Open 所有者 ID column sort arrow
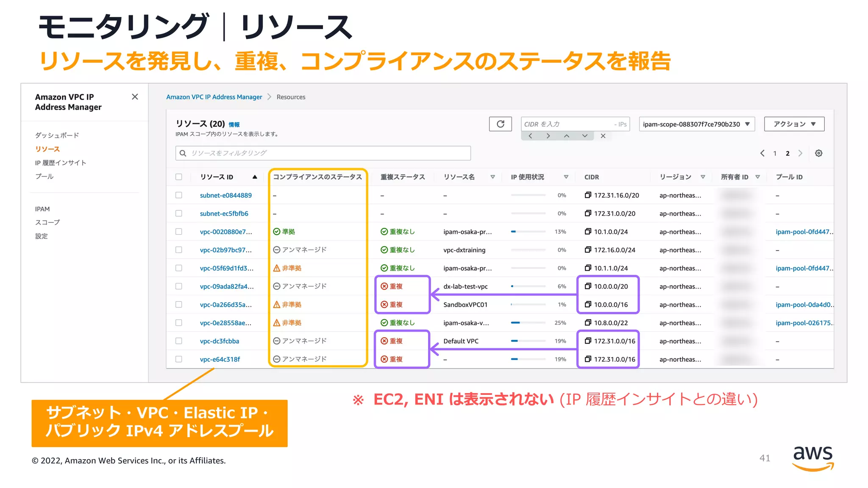The width and height of the screenshot is (868, 488). point(757,177)
